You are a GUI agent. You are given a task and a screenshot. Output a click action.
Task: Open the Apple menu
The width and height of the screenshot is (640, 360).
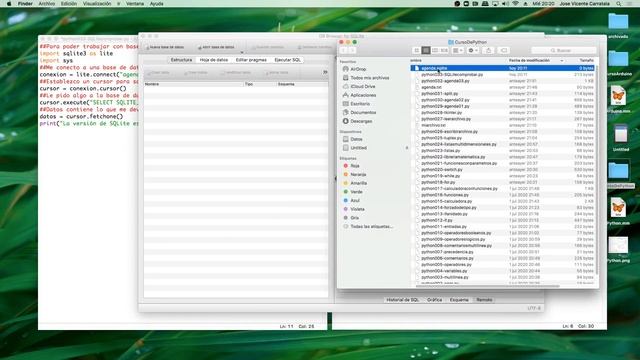tap(9, 4)
